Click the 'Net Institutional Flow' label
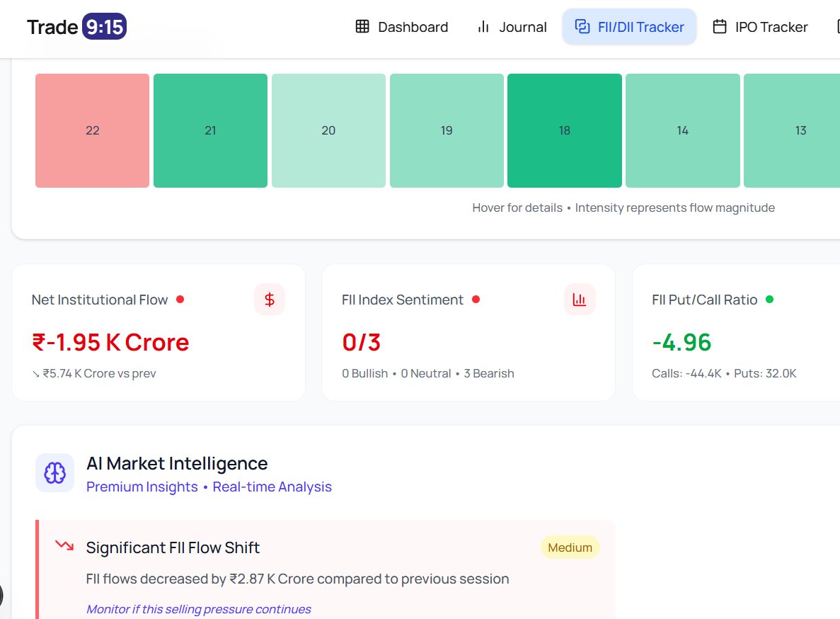Viewport: 840px width, 619px height. [x=100, y=300]
